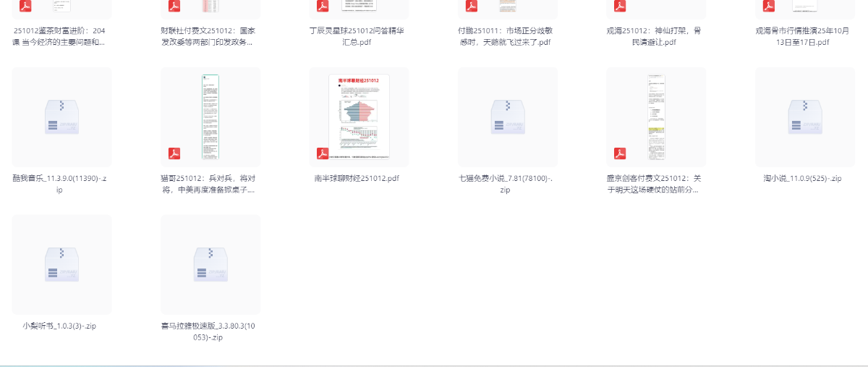868x367 pixels.
Task: Select the 盛京剑客付费文251012 document thumbnail
Action: (x=656, y=117)
